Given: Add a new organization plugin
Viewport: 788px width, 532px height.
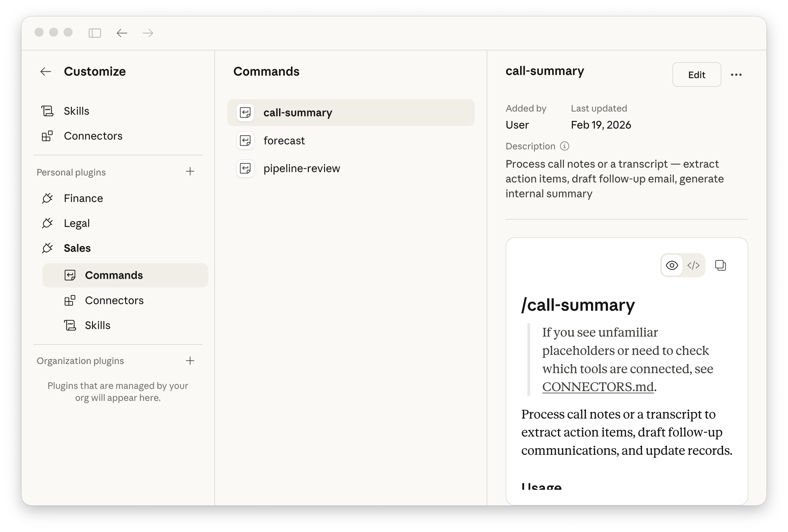Looking at the screenshot, I should coord(190,361).
